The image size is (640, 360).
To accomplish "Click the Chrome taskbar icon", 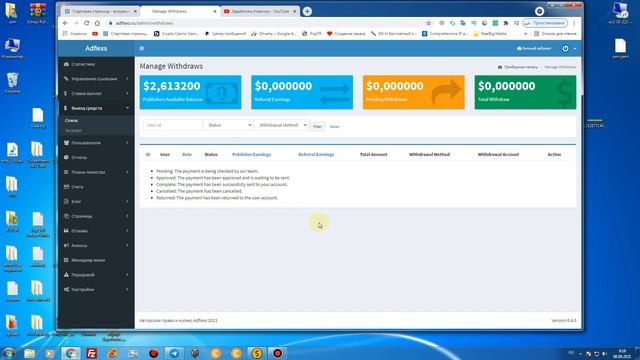I will 71,353.
